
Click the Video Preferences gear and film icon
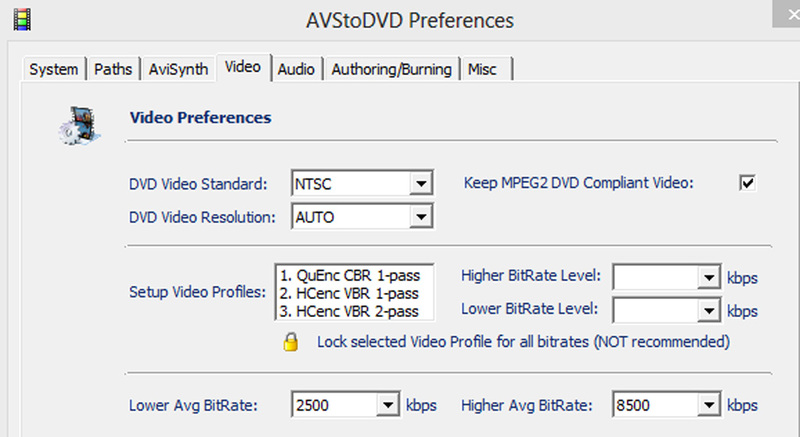click(80, 125)
